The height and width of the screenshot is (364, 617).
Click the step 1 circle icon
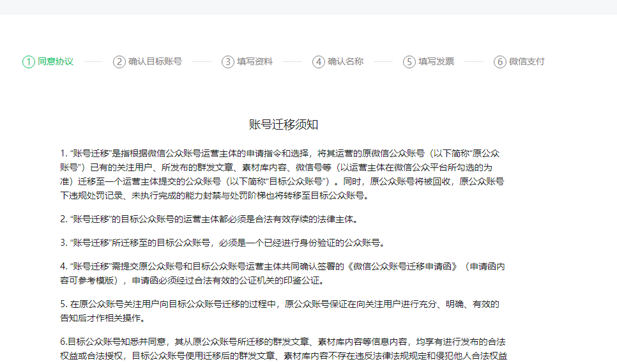pos(29,62)
